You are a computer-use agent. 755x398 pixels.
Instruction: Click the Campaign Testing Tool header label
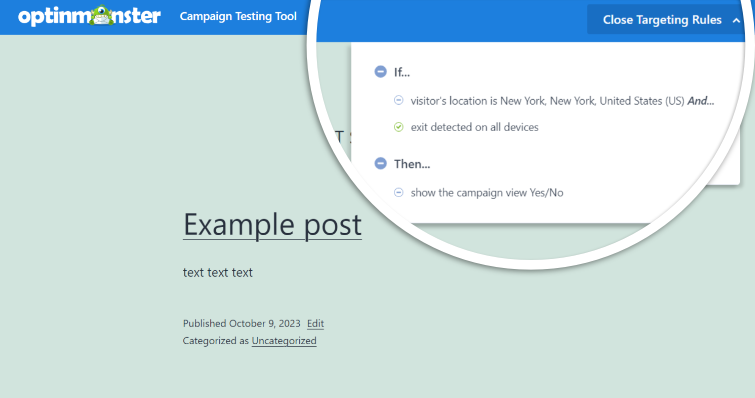(238, 16)
